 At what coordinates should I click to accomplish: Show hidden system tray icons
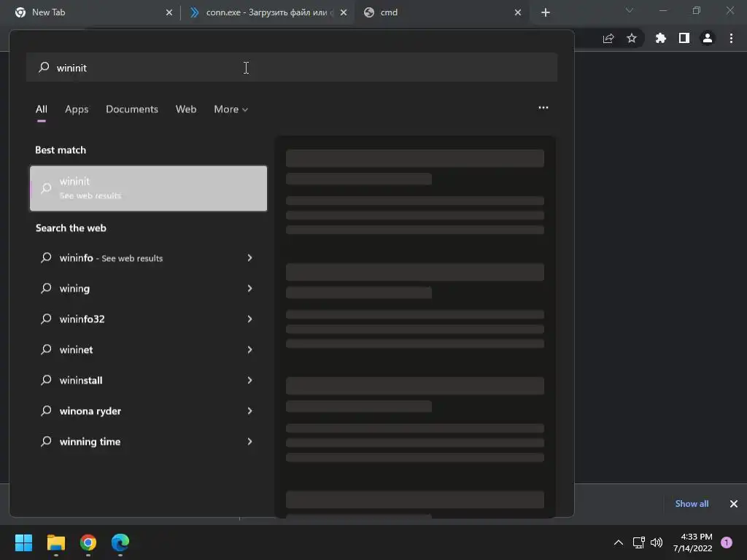pos(619,542)
